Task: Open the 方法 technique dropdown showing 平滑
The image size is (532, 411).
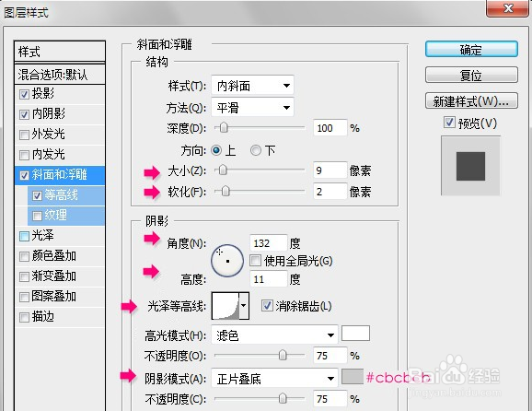Action: tap(252, 108)
